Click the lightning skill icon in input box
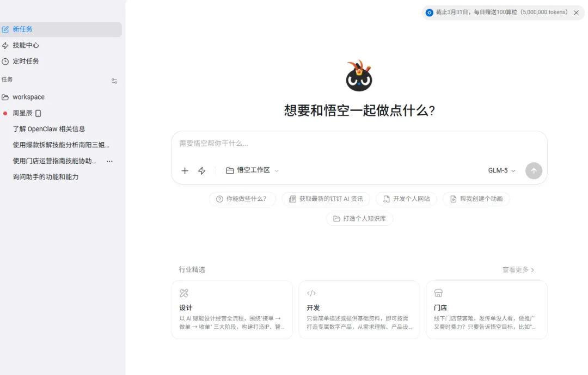This screenshot has height=375, width=588. (x=202, y=171)
